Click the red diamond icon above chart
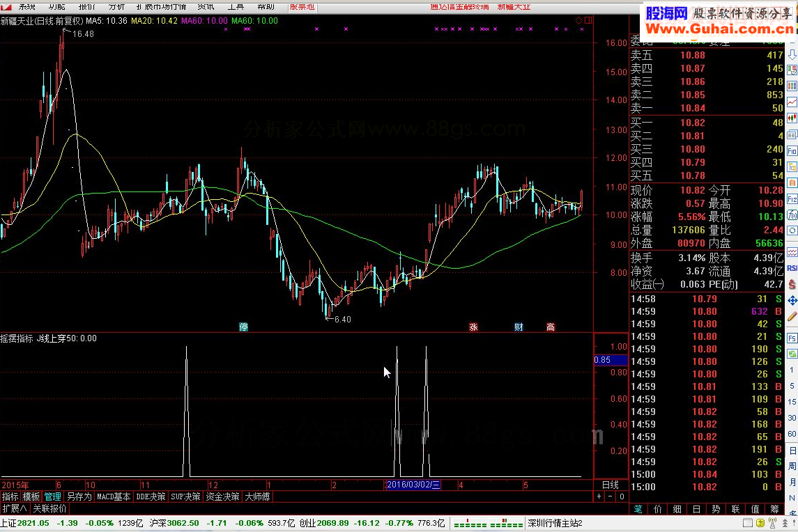The width and height of the screenshot is (798, 532). 578,20
